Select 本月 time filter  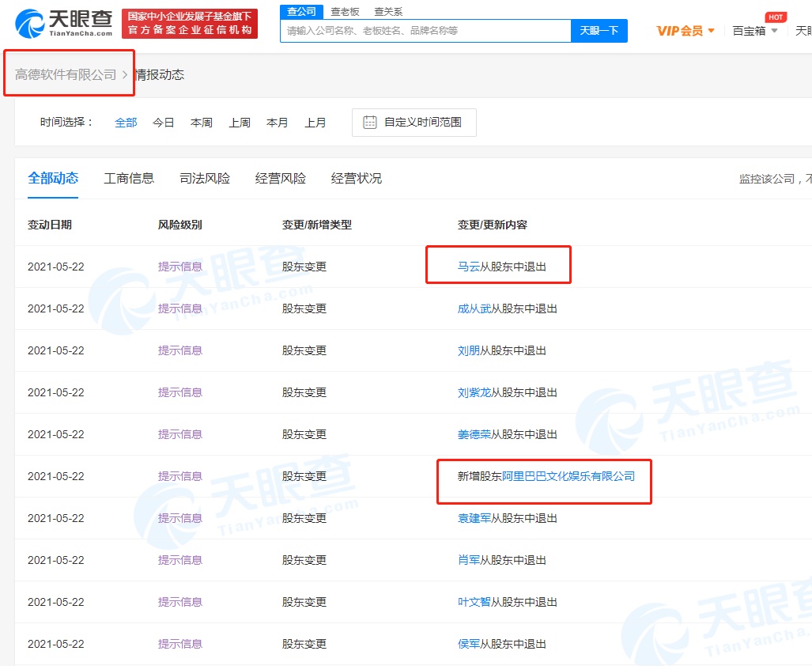pos(277,123)
